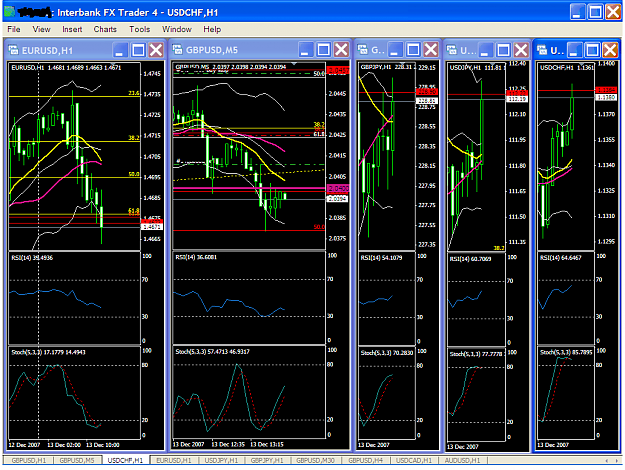The image size is (625, 470).
Task: Close the USDJPY chart window
Action: tap(521, 50)
